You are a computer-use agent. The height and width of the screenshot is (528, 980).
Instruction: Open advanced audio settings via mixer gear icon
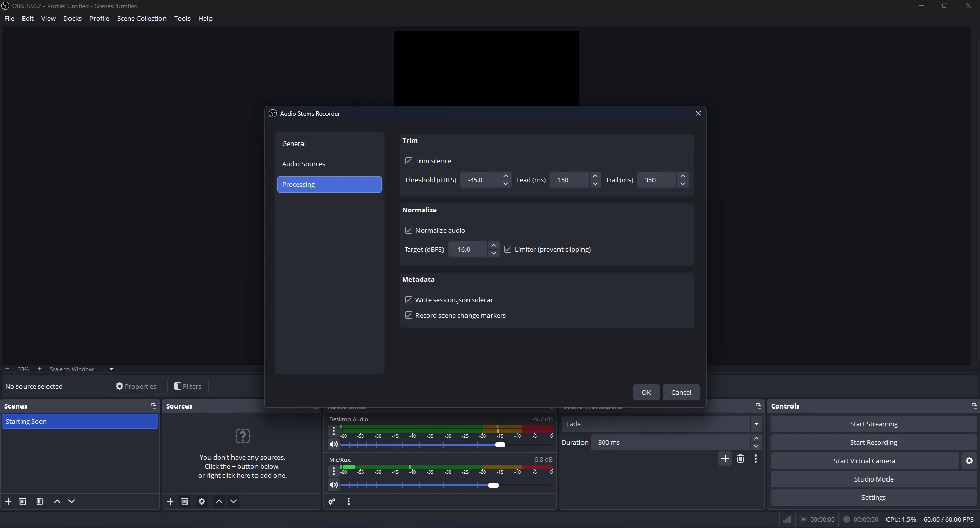point(332,502)
